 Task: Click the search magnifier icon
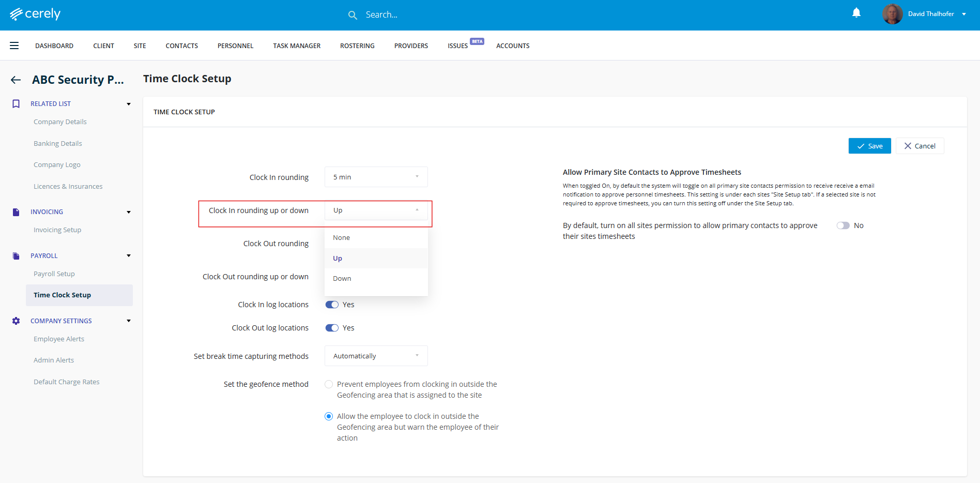click(x=353, y=15)
